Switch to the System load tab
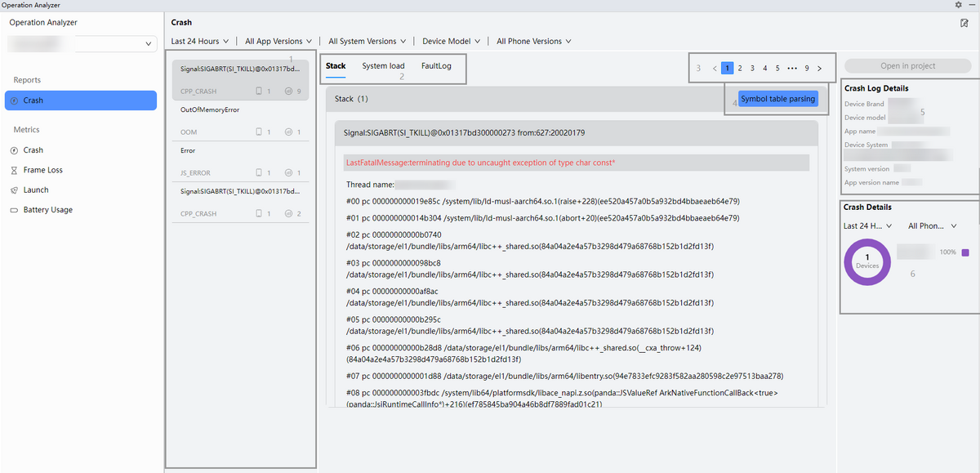This screenshot has height=473, width=980. coord(383,66)
